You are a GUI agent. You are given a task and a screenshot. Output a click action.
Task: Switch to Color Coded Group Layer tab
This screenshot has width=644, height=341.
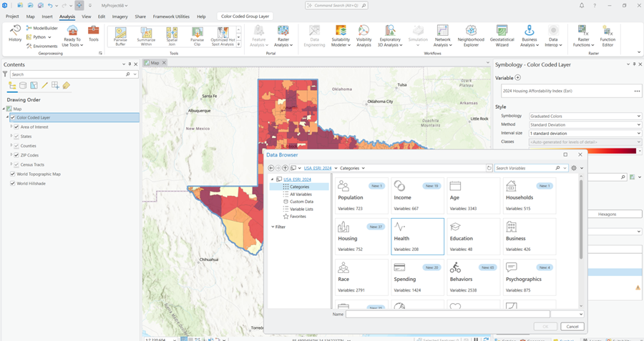pos(245,16)
